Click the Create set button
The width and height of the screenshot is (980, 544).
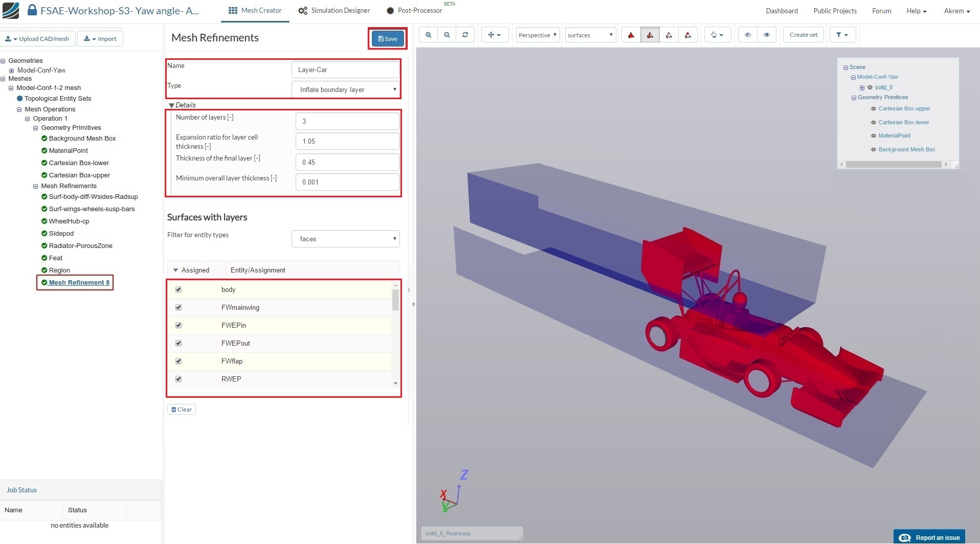(x=803, y=35)
